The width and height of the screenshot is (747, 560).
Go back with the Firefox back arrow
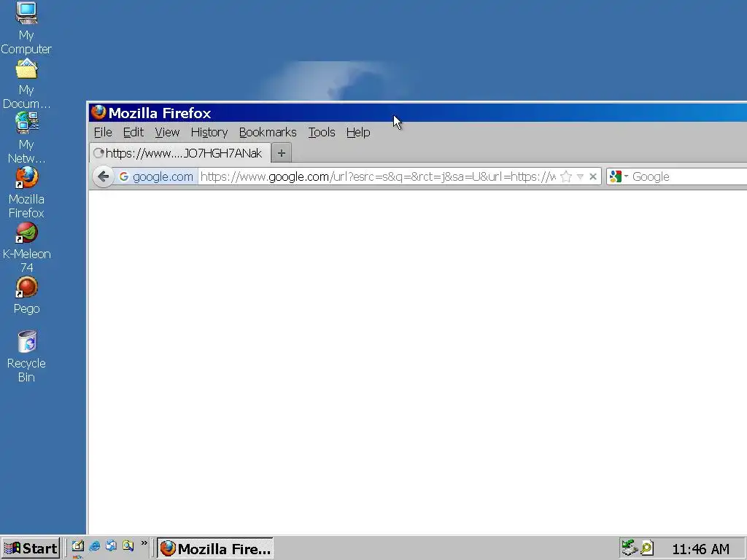click(103, 176)
